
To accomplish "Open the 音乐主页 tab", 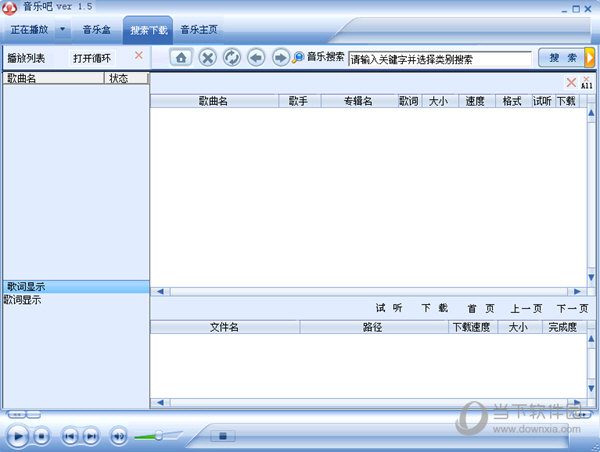I will [199, 29].
